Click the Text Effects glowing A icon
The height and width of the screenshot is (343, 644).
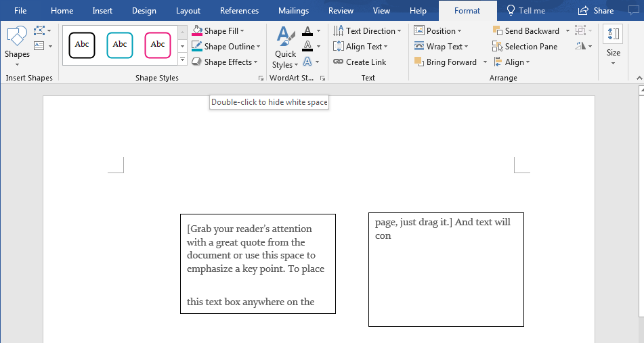pos(307,62)
